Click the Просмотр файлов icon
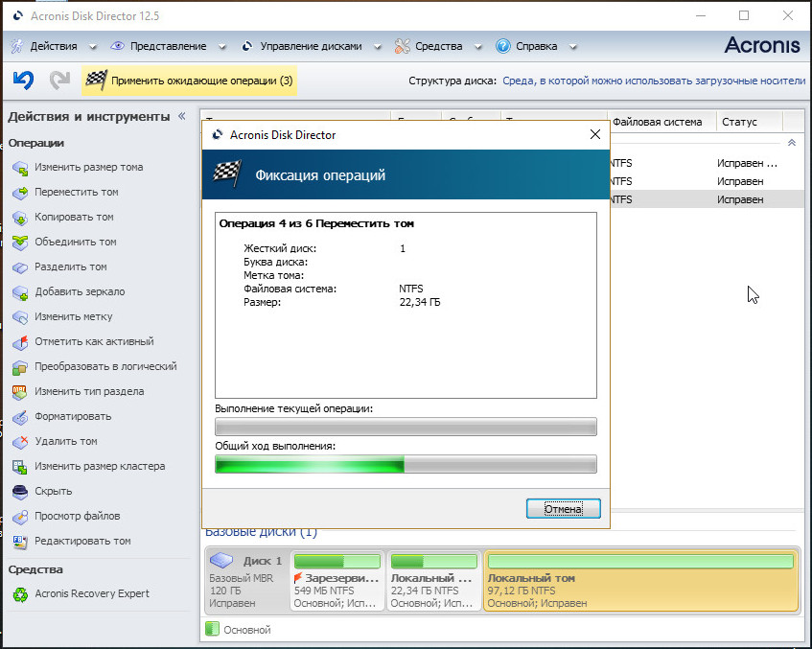The width and height of the screenshot is (812, 649). tap(20, 517)
